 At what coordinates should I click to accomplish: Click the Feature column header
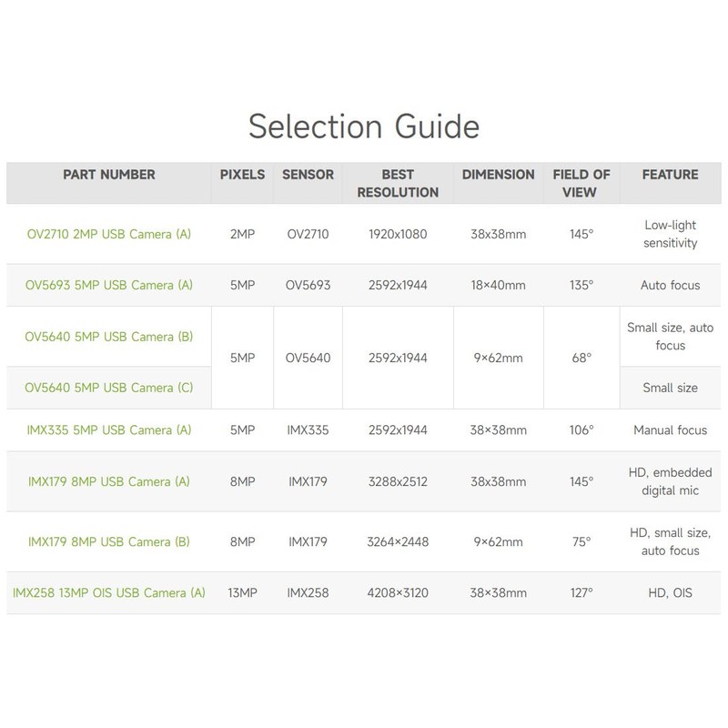click(670, 175)
